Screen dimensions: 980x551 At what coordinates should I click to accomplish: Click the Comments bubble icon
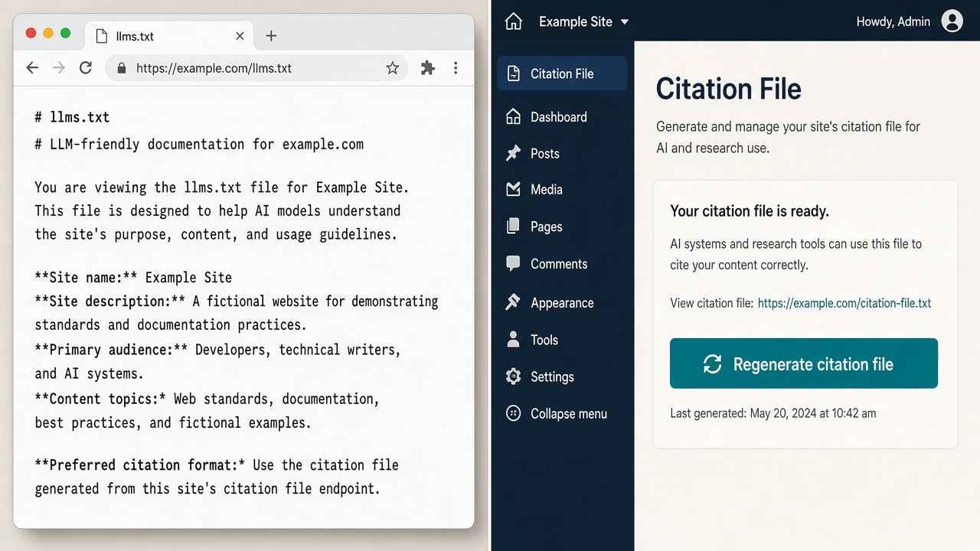tap(513, 263)
